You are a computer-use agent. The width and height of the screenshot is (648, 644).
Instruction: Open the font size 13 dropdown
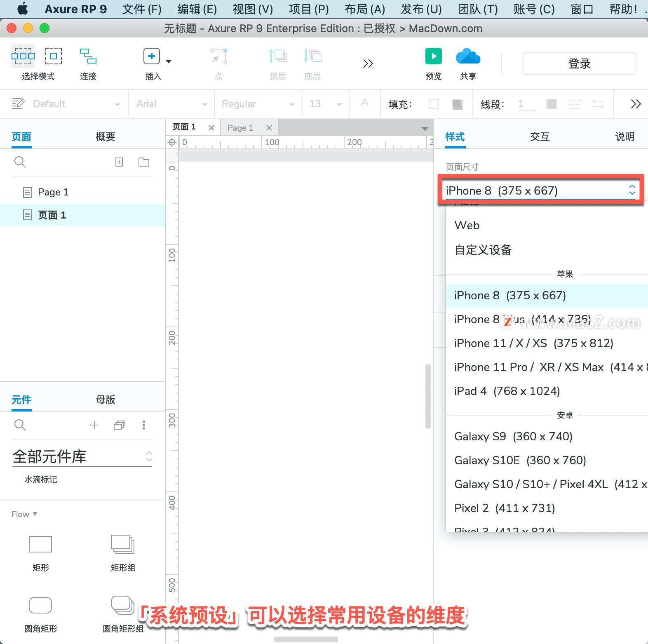coord(326,104)
